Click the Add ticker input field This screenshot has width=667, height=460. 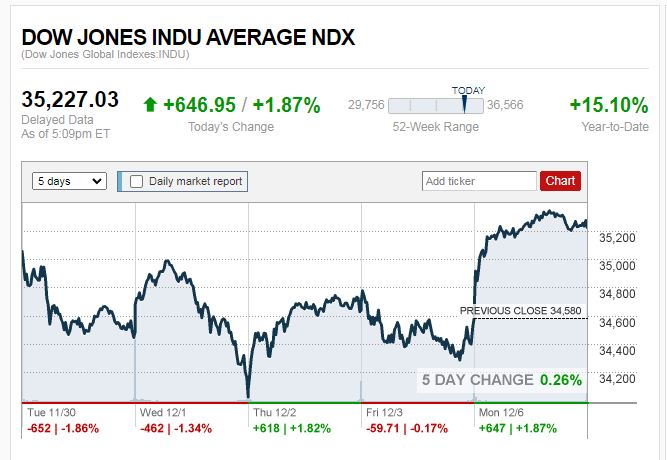480,181
